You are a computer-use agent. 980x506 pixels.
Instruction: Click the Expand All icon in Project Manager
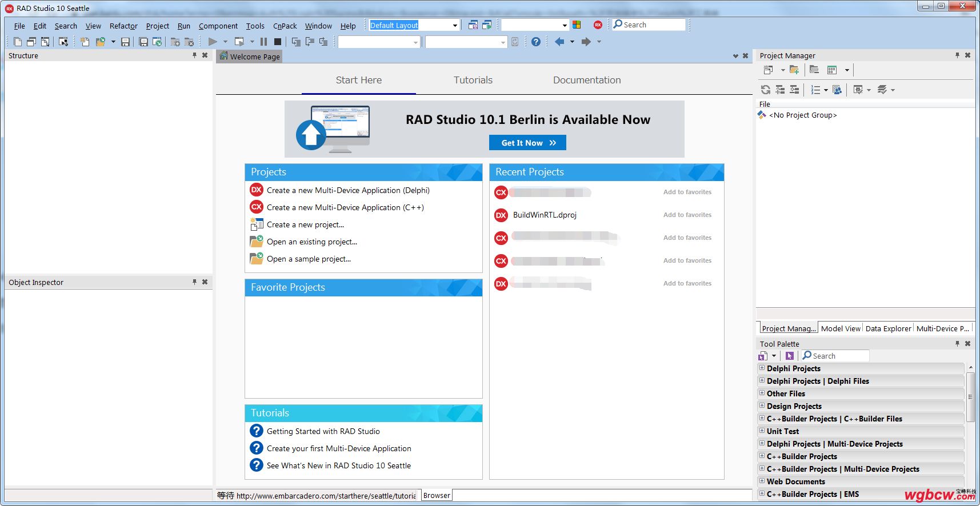point(780,90)
